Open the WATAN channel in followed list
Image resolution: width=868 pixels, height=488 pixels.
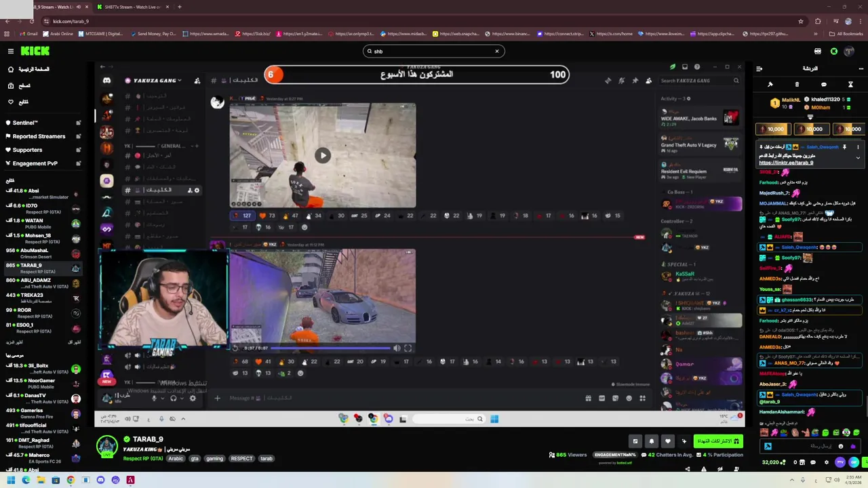coord(42,224)
